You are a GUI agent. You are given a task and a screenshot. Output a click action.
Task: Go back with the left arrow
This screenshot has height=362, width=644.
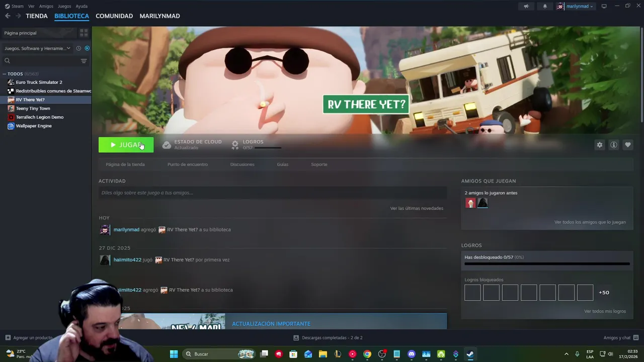(8, 16)
